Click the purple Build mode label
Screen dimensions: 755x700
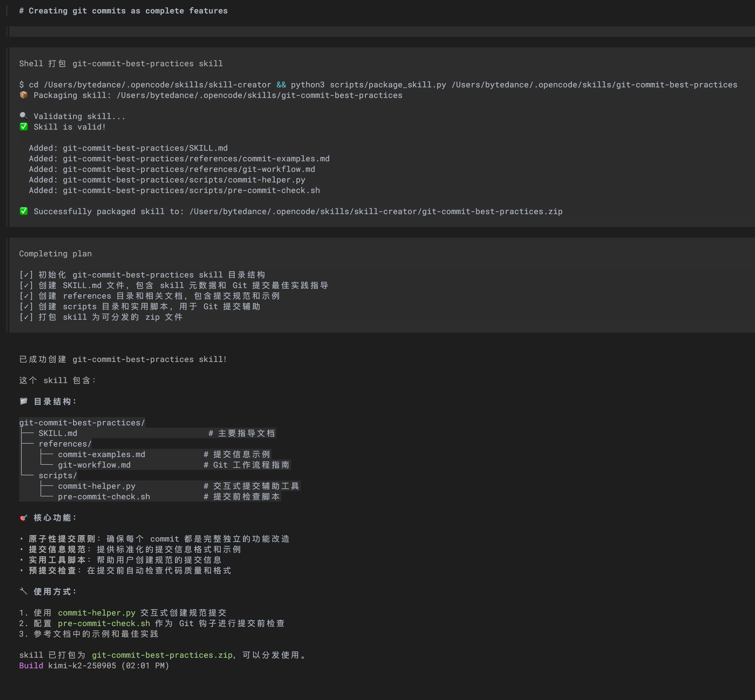tap(31, 665)
